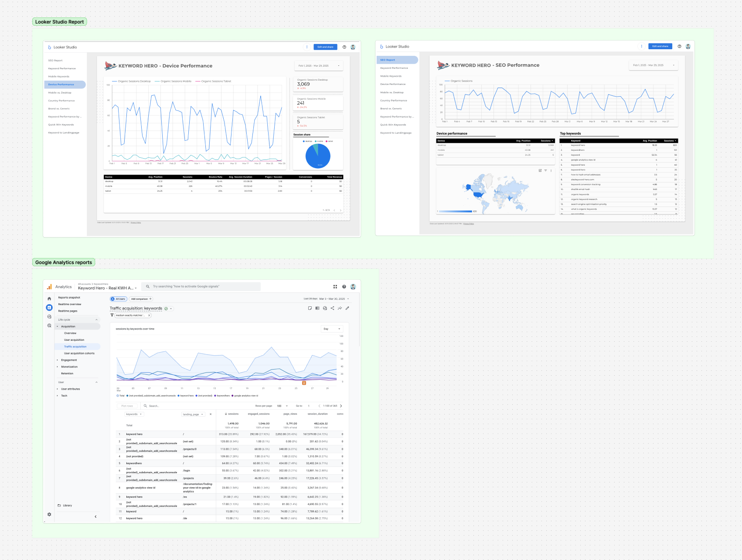Click the Analytics top search field
Viewport: 742px width, 560px height.
coord(201,287)
